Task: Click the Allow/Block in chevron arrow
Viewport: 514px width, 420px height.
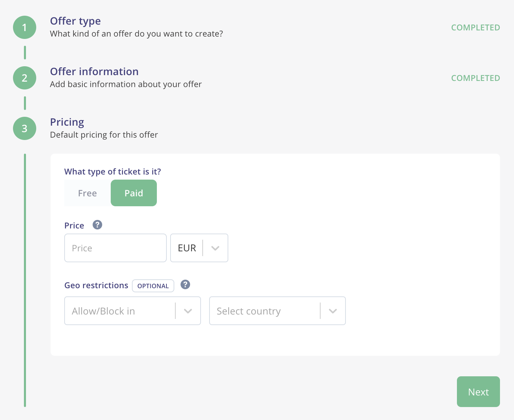Action: [x=188, y=311]
